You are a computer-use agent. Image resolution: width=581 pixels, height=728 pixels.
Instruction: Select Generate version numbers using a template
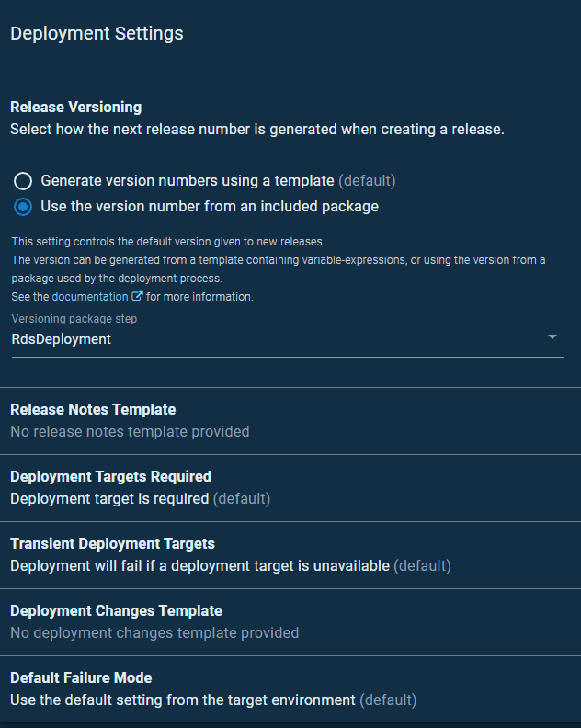(23, 180)
